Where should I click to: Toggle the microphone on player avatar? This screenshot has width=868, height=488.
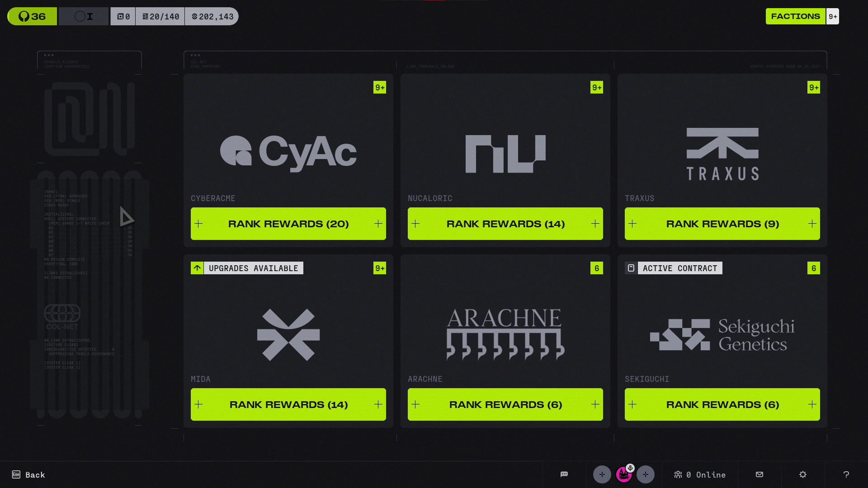pyautogui.click(x=630, y=468)
